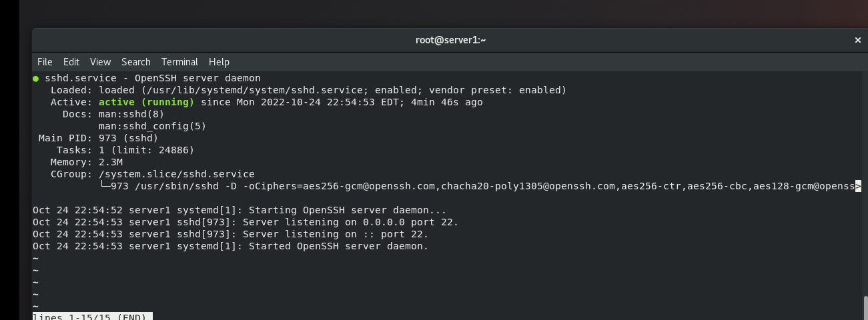868x320 pixels.
Task: Open the Search menu
Action: point(135,62)
